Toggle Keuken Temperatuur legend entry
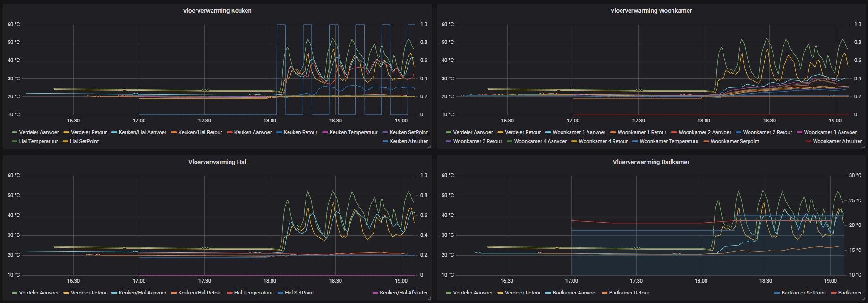The height and width of the screenshot is (303, 868). tap(354, 133)
